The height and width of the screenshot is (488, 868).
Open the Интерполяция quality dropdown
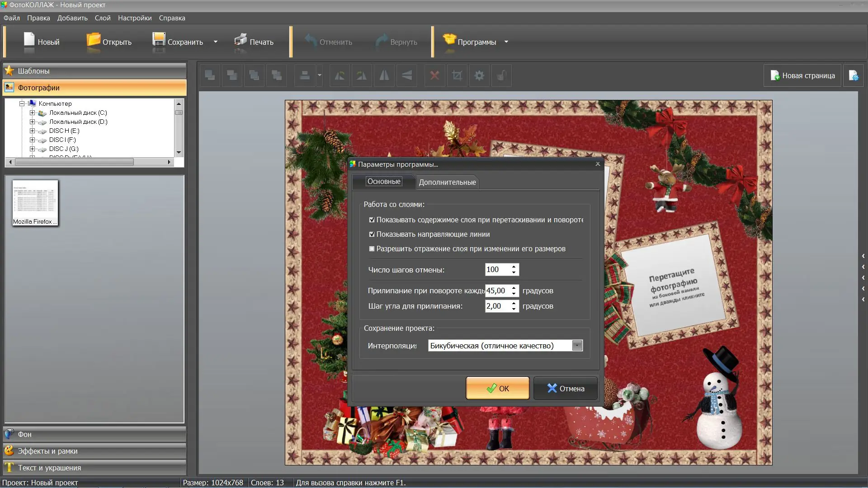(577, 346)
